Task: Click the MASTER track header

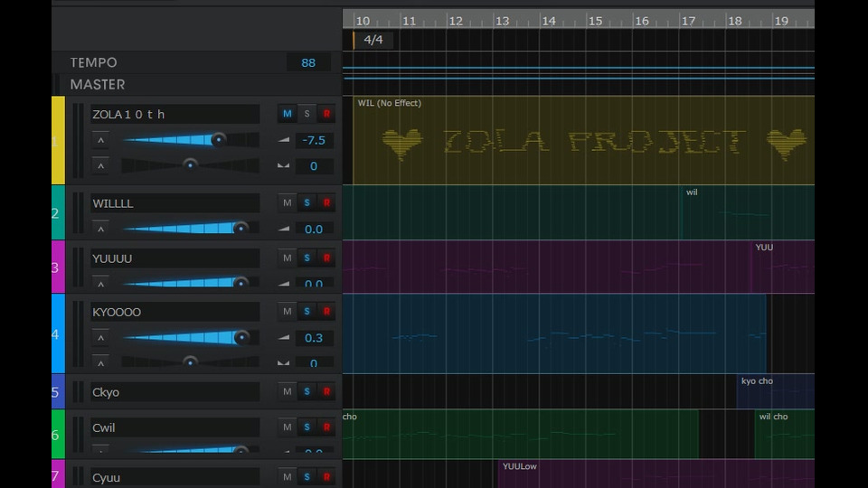Action: pos(98,84)
